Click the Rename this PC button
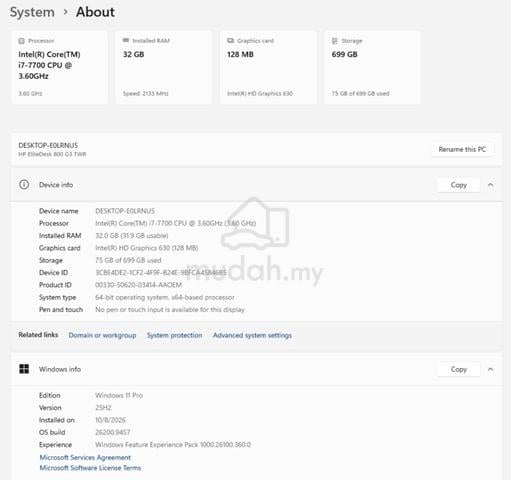This screenshot has height=480, width=511. click(462, 149)
